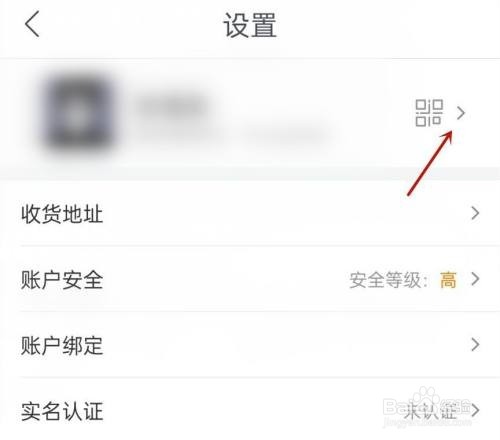Image resolution: width=500 pixels, height=440 pixels.
Task: Tap the 账户绑定 row chevron
Action: point(475,345)
